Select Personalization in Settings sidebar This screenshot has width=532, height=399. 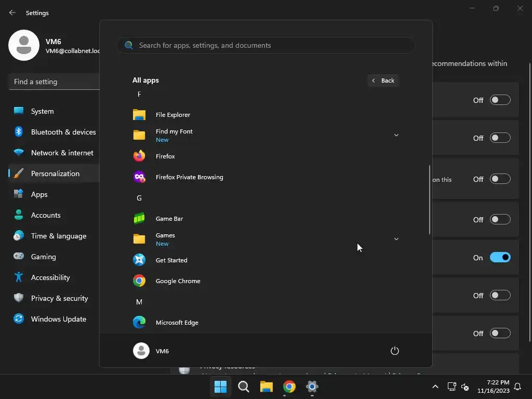(54, 174)
